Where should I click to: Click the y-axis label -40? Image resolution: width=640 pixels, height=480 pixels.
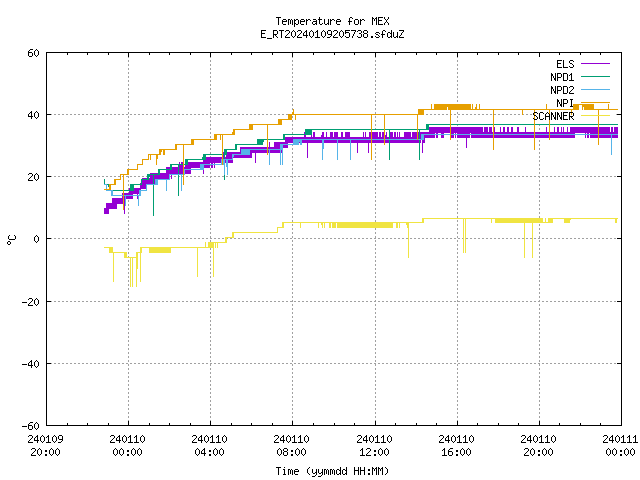[x=31, y=364]
